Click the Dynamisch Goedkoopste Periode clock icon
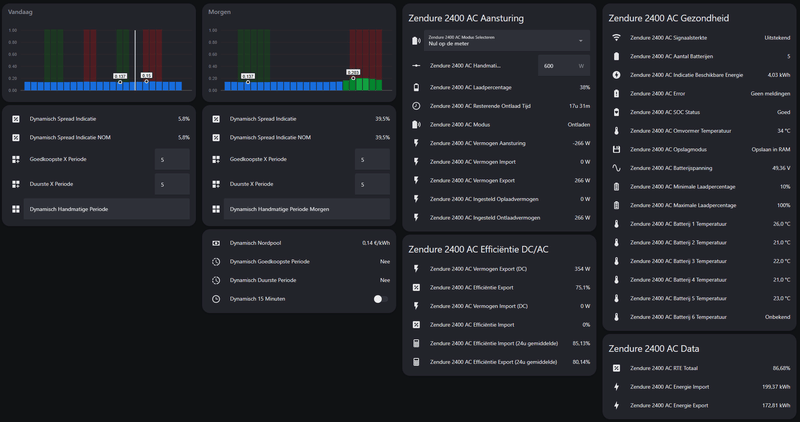Screen dimensions: 800x422 (x=216, y=262)
